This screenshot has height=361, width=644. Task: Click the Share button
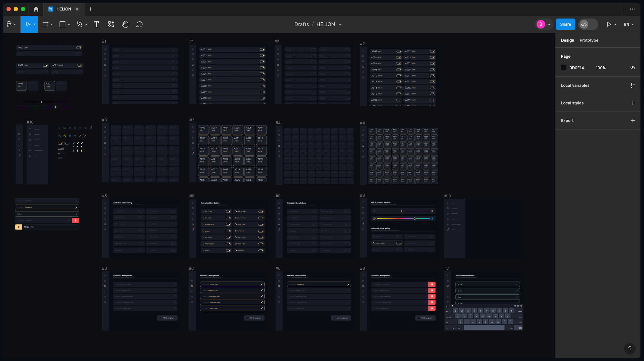coord(565,24)
